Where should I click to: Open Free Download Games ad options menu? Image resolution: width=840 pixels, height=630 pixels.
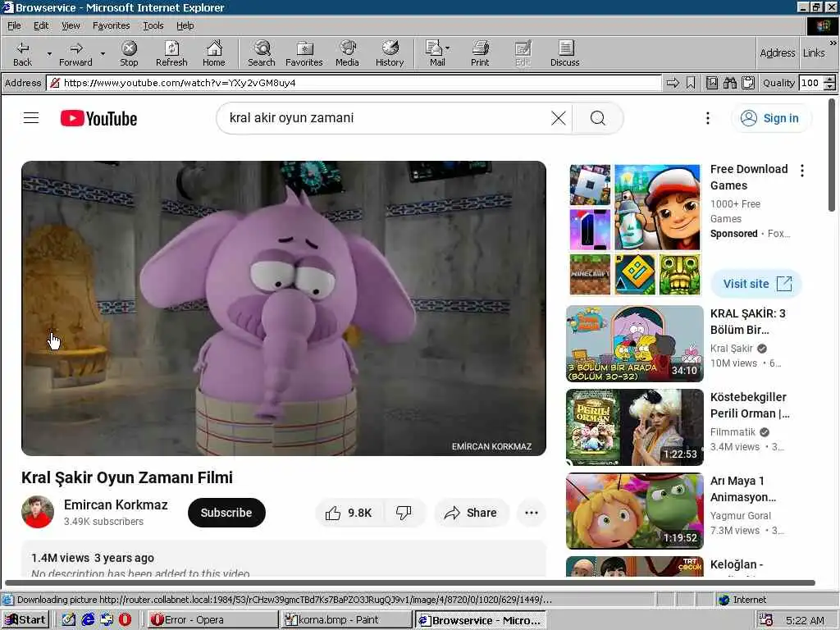coord(802,171)
